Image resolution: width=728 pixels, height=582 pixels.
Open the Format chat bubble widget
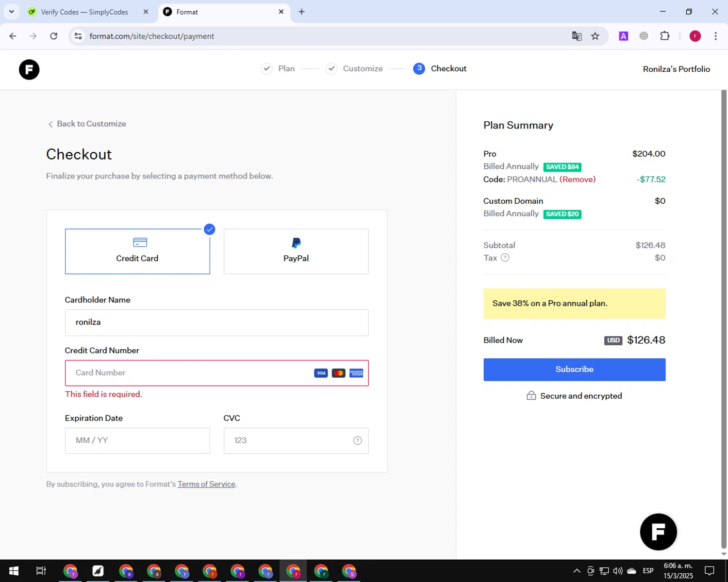658,532
